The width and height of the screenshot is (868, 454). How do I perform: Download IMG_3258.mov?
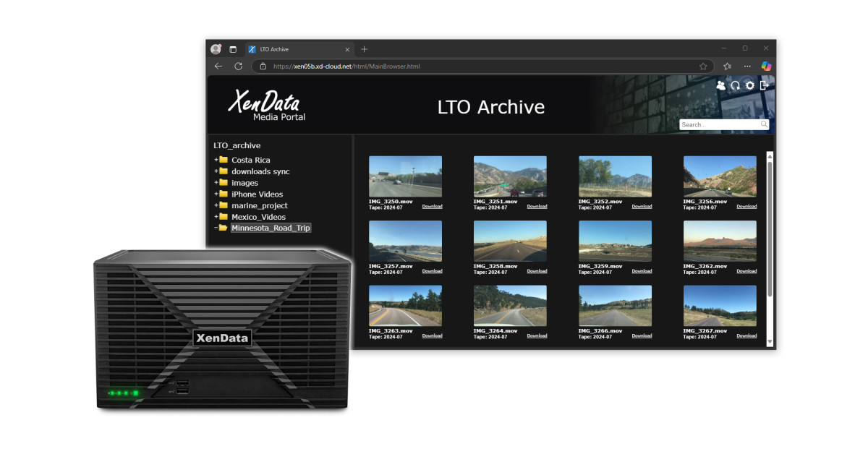pos(537,272)
